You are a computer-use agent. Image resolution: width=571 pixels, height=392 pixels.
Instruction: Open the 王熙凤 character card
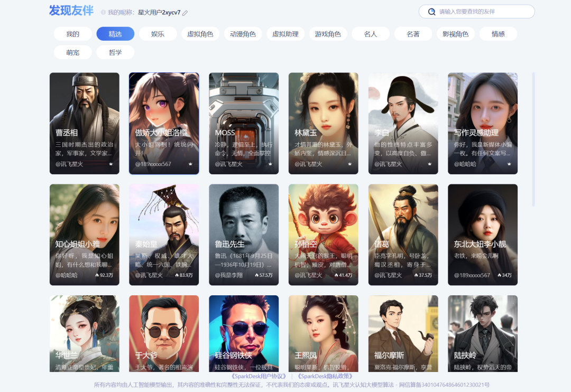324,333
